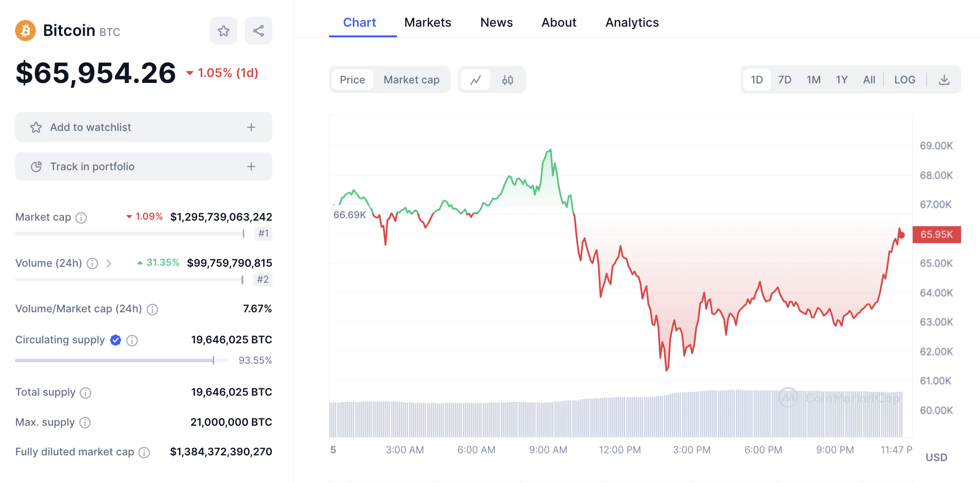
Task: Switch to candlestick chart icon
Action: click(507, 80)
